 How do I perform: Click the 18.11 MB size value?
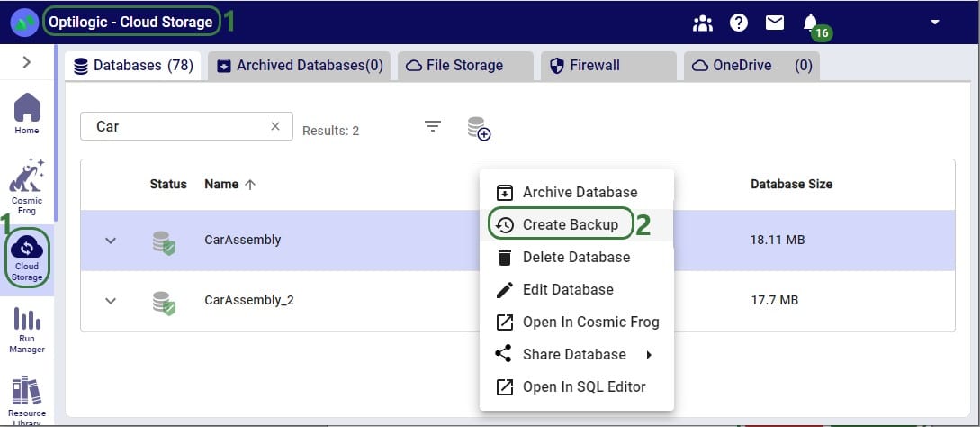pos(778,240)
